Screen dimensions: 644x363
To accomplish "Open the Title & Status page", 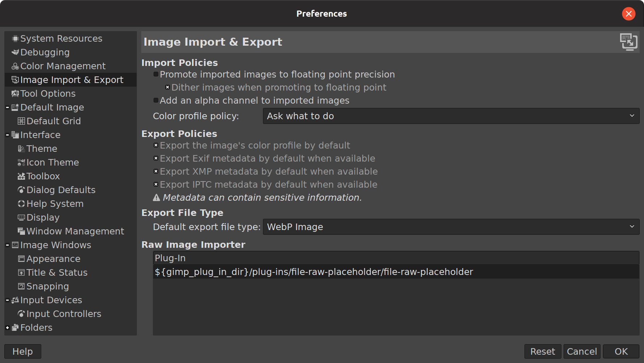I will tap(57, 272).
